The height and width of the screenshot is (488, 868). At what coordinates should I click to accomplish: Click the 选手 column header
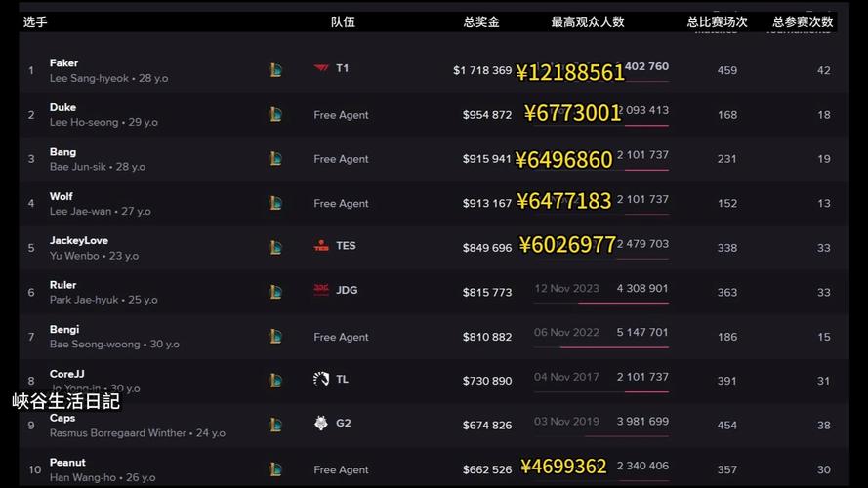point(35,21)
